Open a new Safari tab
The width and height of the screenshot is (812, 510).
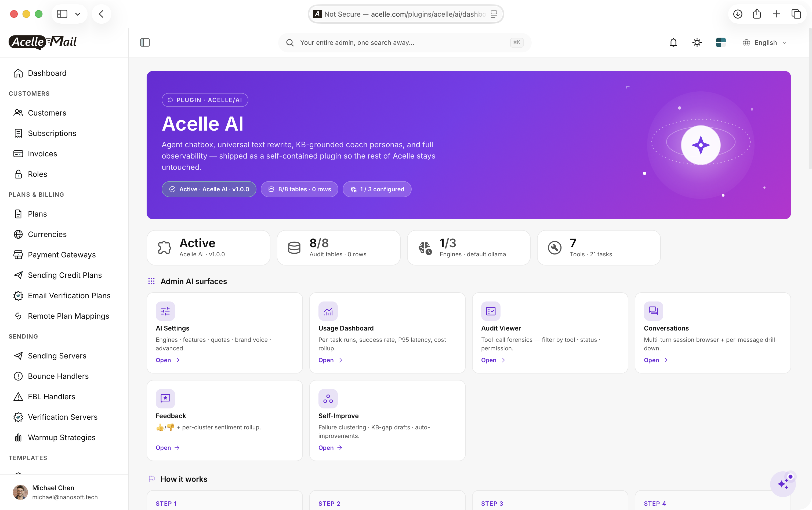click(x=777, y=14)
